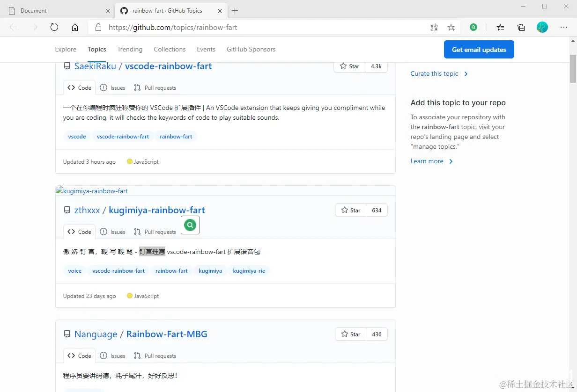Viewport: 577px width, 392px height.
Task: Click repo icon beside zthxxx
Action: pyautogui.click(x=67, y=211)
